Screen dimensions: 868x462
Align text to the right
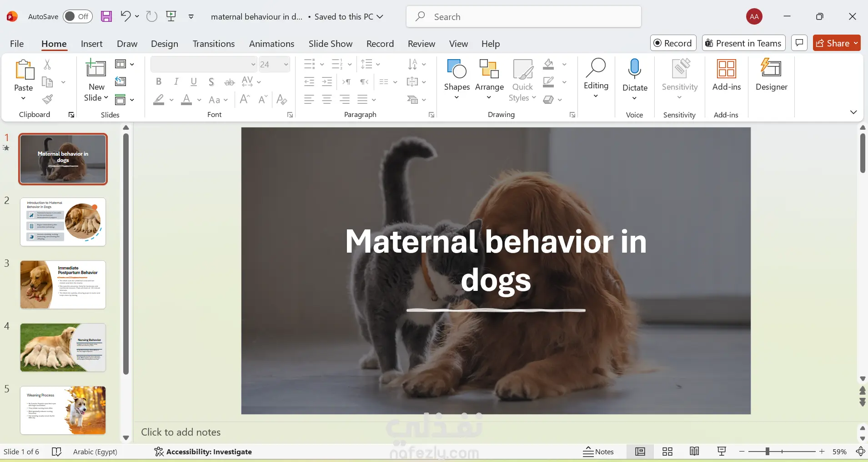click(x=345, y=99)
